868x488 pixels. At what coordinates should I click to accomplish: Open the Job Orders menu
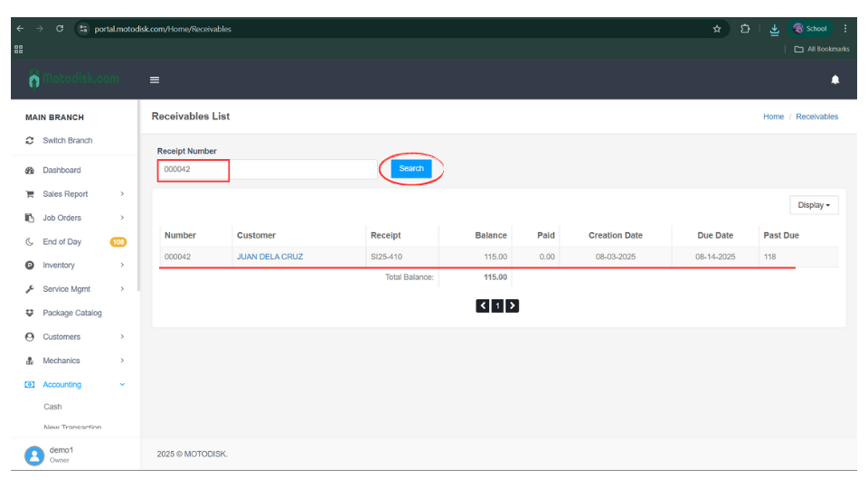pos(61,218)
